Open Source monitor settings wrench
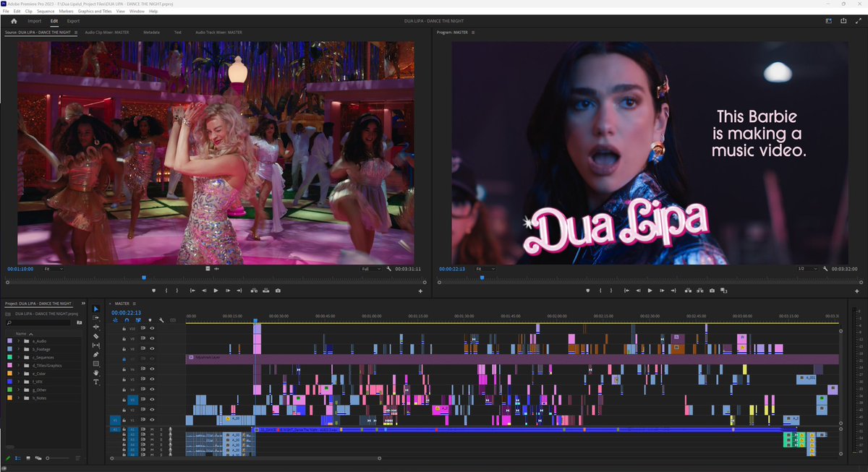868x472 pixels. point(389,269)
